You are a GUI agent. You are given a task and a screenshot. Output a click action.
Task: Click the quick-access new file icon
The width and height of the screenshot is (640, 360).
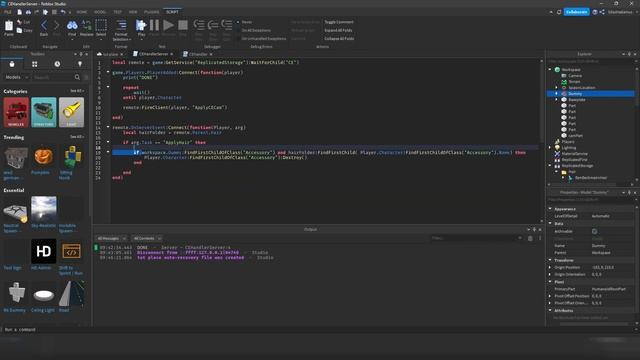click(x=19, y=12)
